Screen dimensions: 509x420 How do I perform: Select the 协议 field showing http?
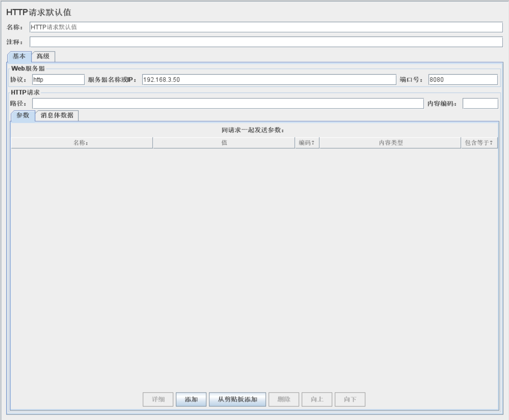point(58,79)
